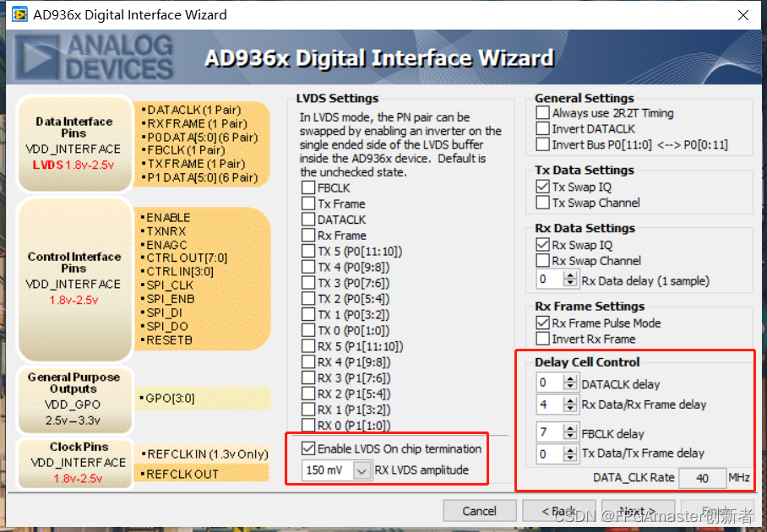
Task: Click the Next button
Action: coord(638,511)
